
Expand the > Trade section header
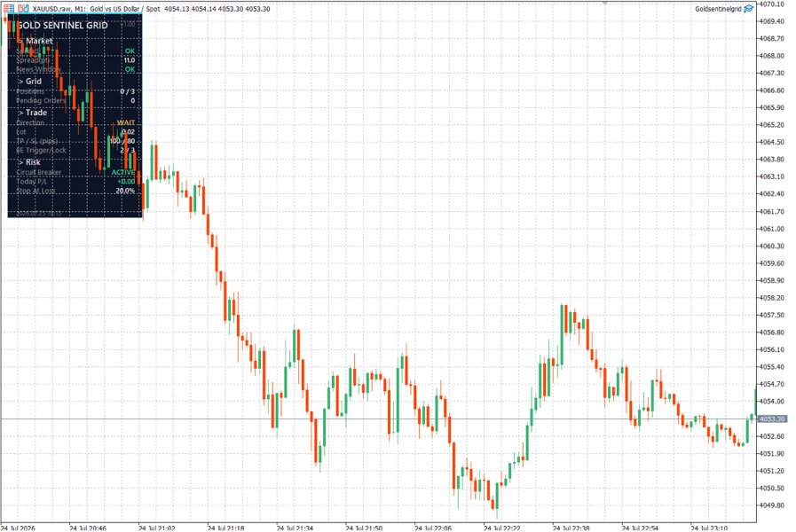[x=32, y=113]
